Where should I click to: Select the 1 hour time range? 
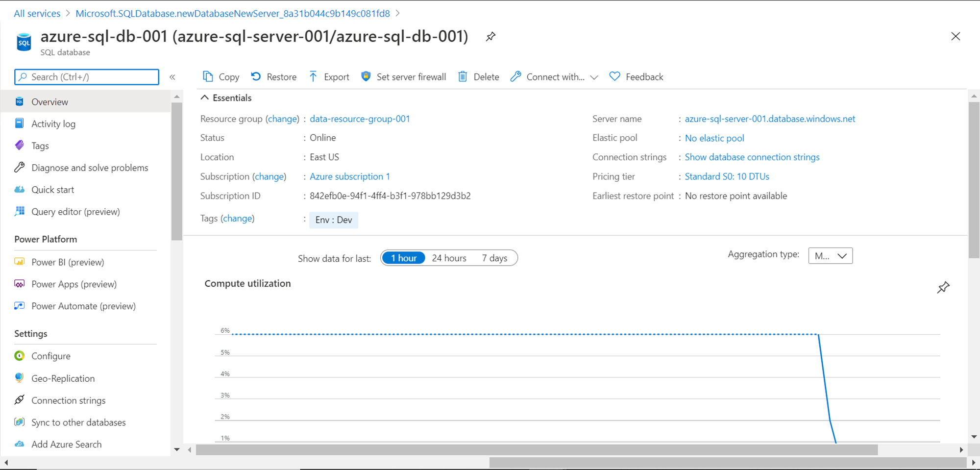pyautogui.click(x=403, y=258)
